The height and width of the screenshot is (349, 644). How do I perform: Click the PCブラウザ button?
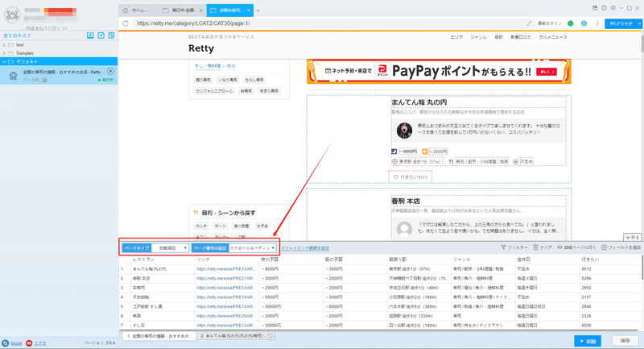tap(621, 24)
